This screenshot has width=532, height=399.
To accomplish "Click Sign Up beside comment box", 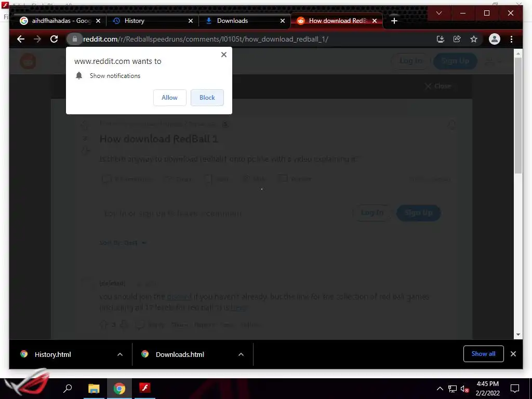I will pyautogui.click(x=419, y=212).
